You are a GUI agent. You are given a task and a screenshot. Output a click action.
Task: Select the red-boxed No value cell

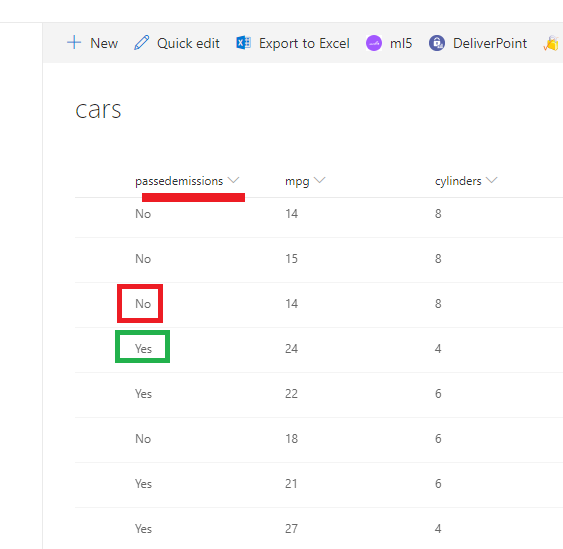[143, 303]
